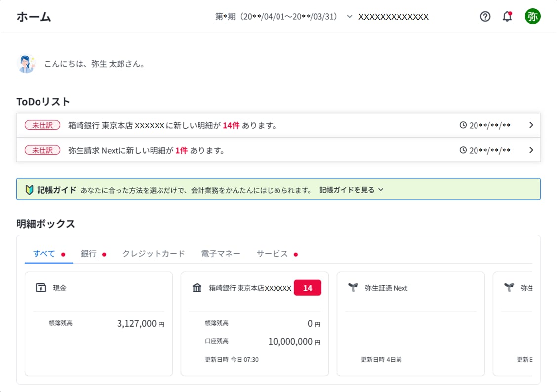This screenshot has height=392, width=557.
Task: Open the green 弥 user account avatar
Action: tap(532, 16)
